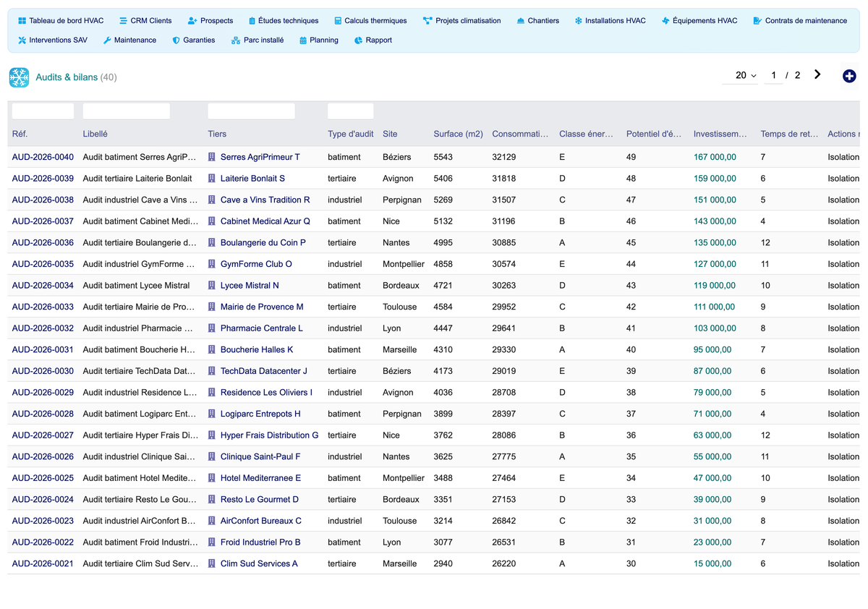This screenshot has width=868, height=609.
Task: Open third party Resto Le Gourmet D
Action: click(260, 500)
